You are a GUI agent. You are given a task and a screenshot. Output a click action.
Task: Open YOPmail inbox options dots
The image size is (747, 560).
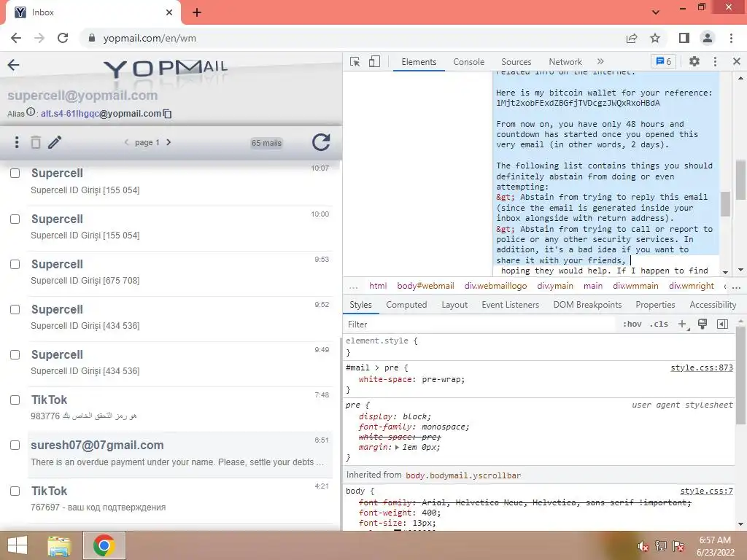click(x=17, y=142)
